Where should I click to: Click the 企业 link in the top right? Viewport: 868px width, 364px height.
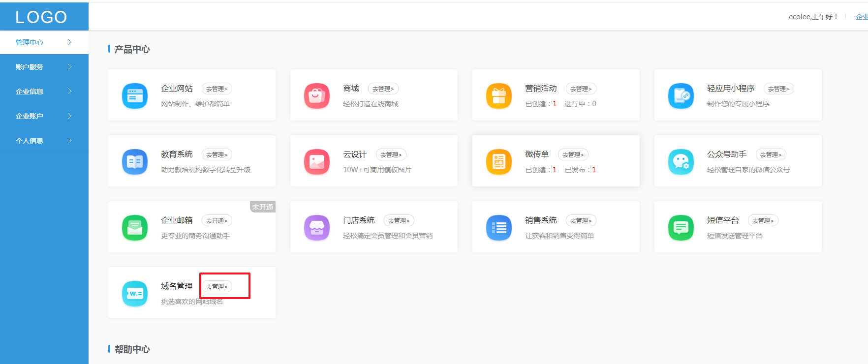pos(862,17)
